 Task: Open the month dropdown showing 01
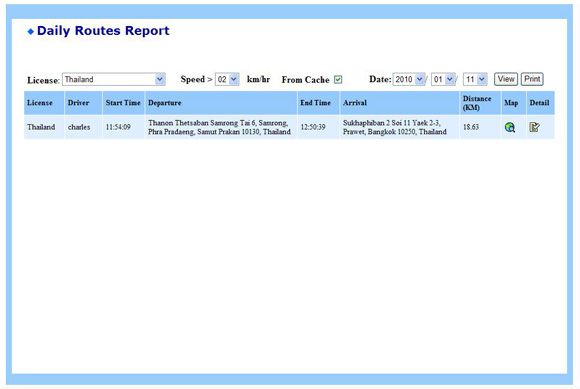443,79
